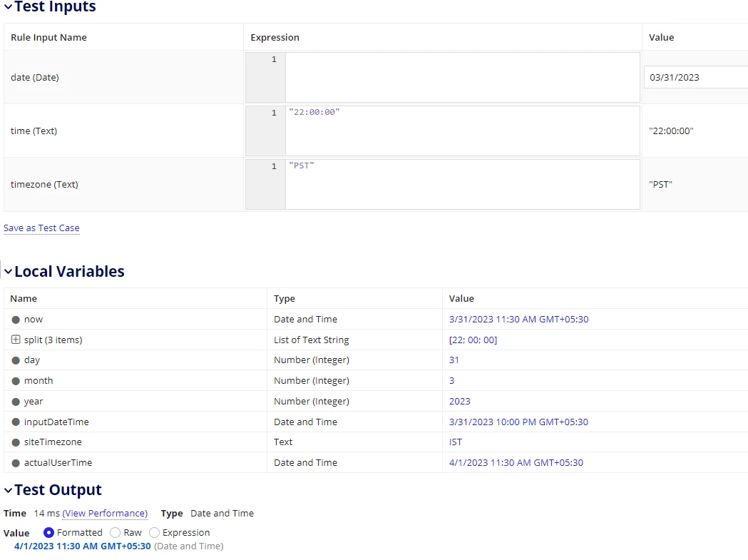This screenshot has height=560, width=748.
Task: Click the List of Text String type cell
Action: point(312,340)
